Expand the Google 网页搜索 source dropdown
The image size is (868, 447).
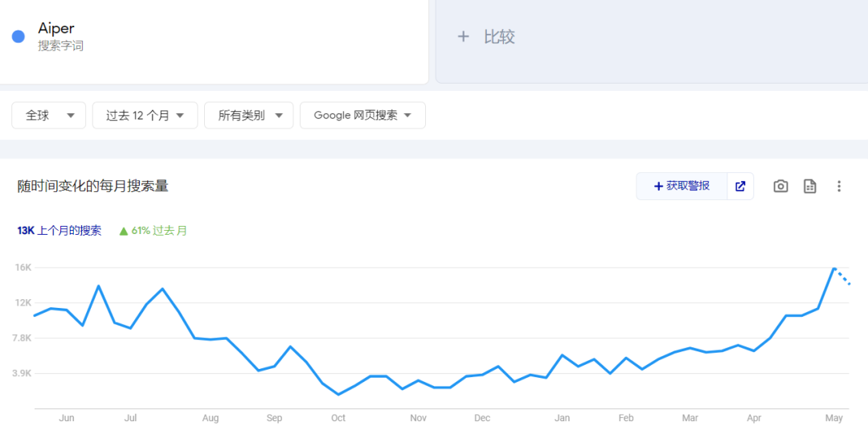tap(362, 115)
